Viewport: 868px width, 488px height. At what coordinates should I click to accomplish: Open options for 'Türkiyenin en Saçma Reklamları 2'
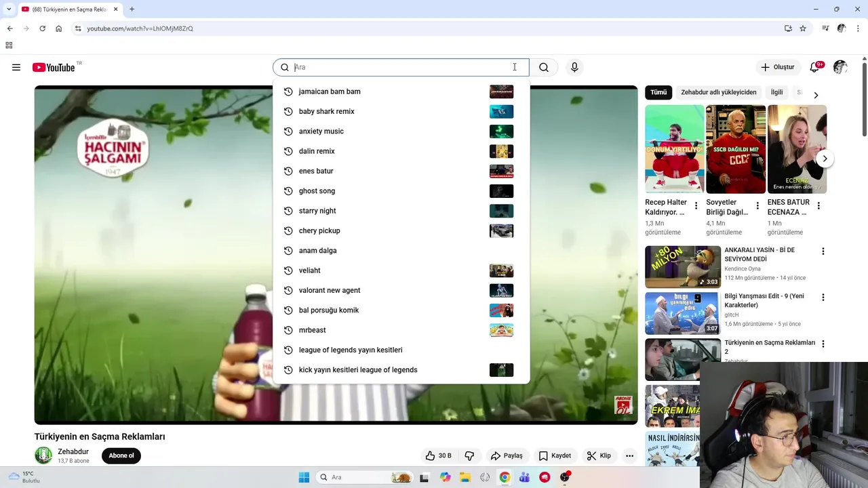(823, 344)
